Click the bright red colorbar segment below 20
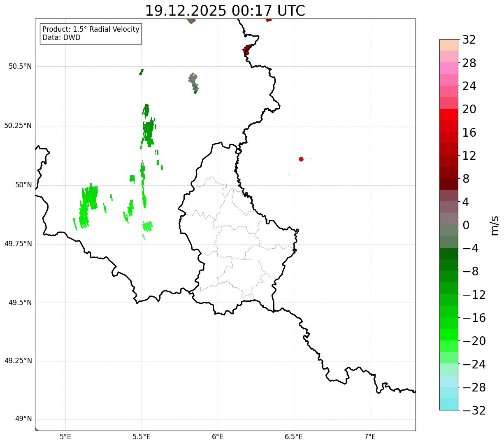Viewport: 504px width, 445px height. (449, 114)
